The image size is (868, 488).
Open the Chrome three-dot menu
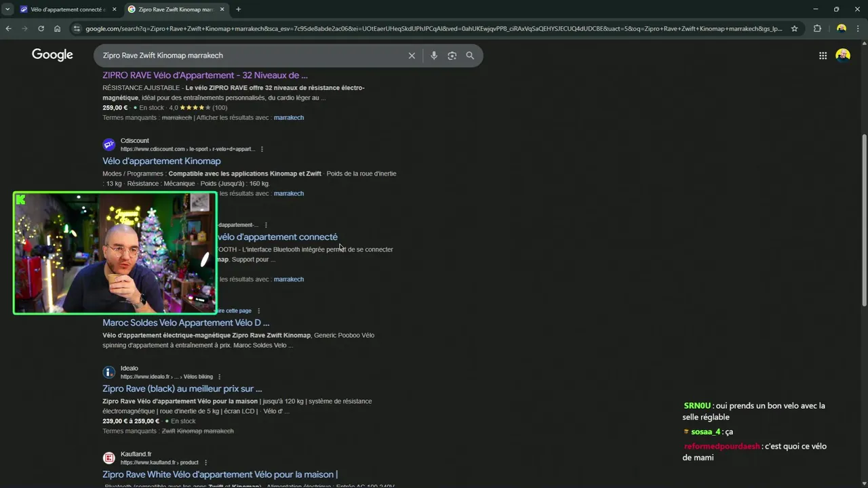[x=859, y=28]
